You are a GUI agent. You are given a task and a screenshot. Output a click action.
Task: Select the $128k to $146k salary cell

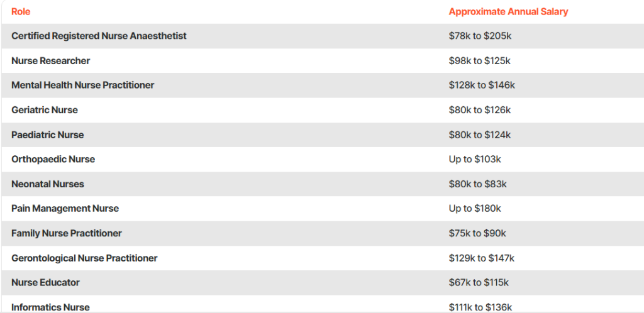(482, 85)
